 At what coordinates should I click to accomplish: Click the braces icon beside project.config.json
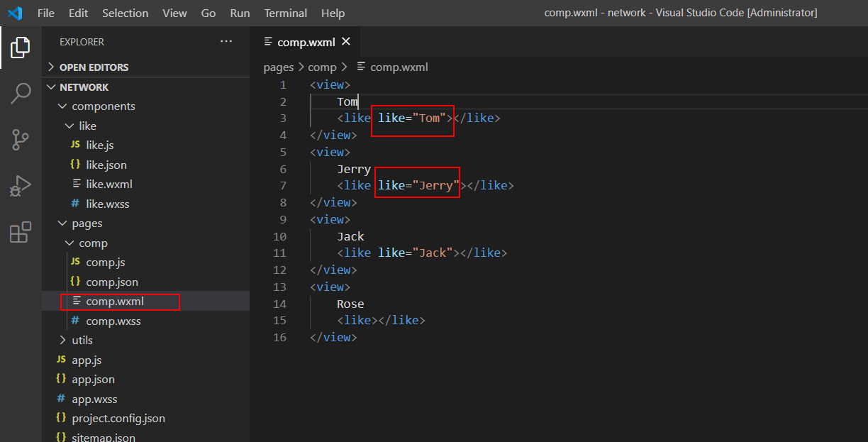click(61, 418)
